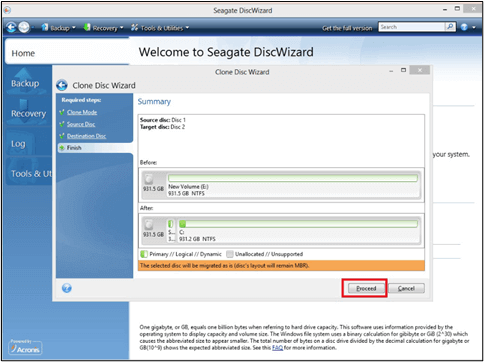484x362 pixels.
Task: Click the blue help icon in toolbar
Action: 464,27
